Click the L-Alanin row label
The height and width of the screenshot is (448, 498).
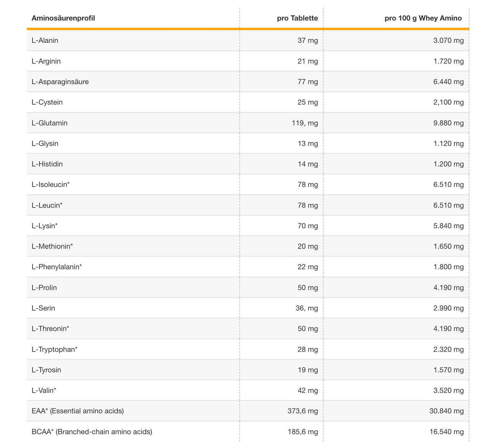click(45, 40)
